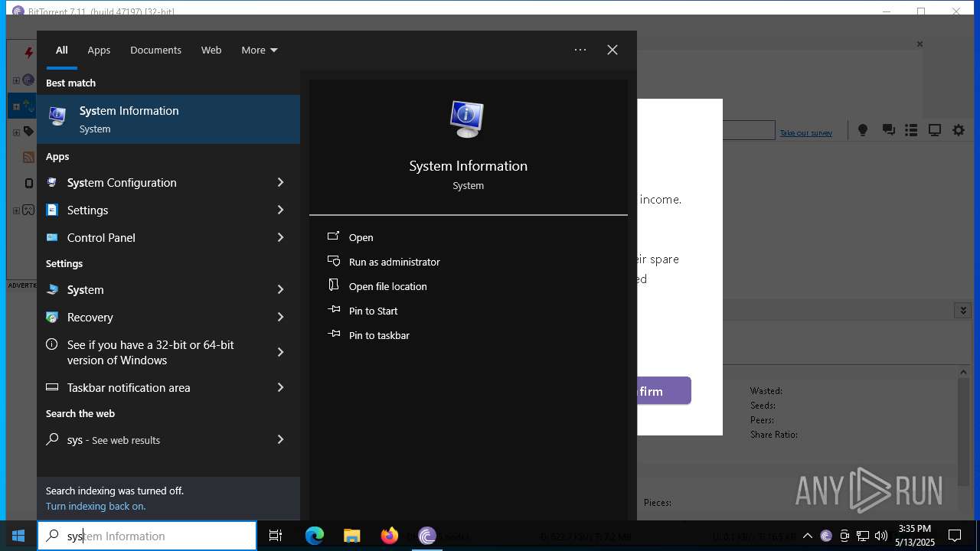This screenshot has width=980, height=551.
Task: Click the System Configuration app icon
Action: pyautogui.click(x=52, y=182)
